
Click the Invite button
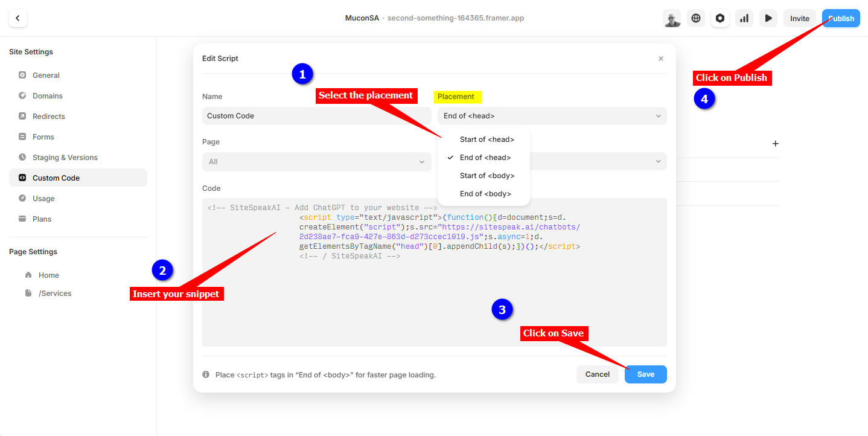[800, 18]
